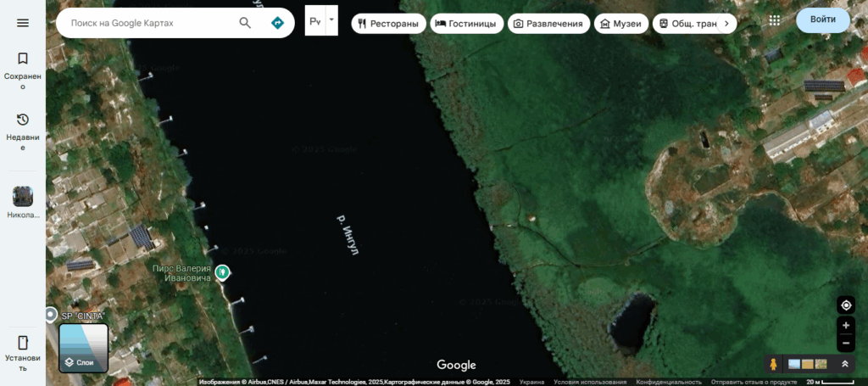Zoom in with the plus button
This screenshot has height=386, width=868.
(x=845, y=326)
